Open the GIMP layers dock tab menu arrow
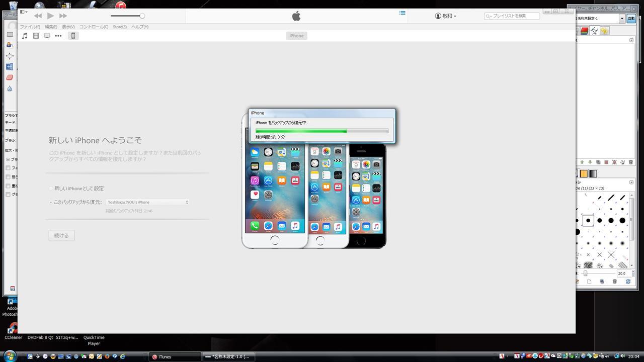Image resolution: width=644 pixels, height=362 pixels. click(632, 40)
